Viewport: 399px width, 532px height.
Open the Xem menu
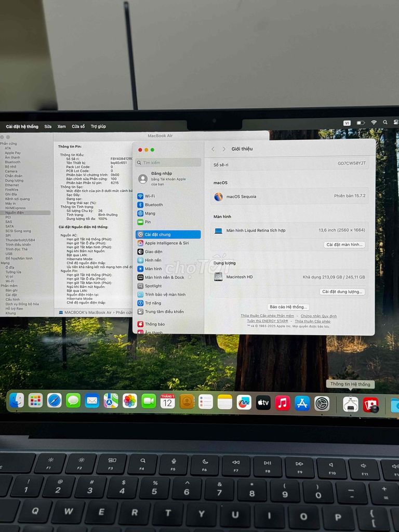click(x=61, y=127)
